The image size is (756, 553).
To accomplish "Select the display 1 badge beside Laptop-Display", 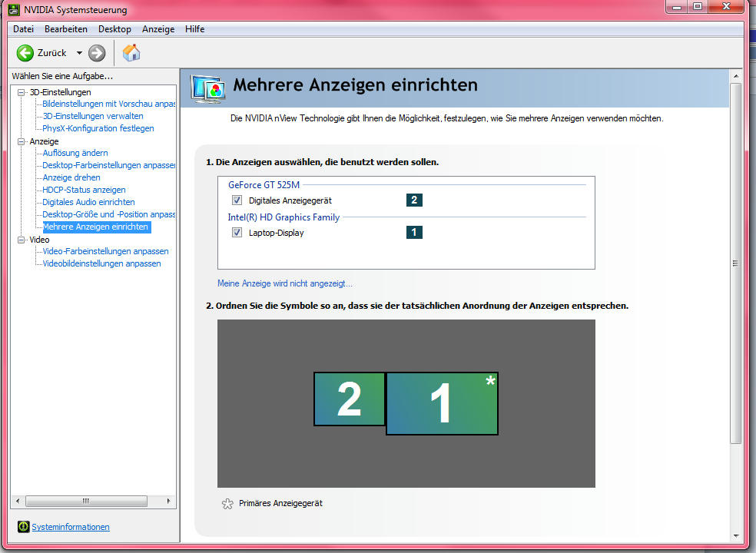I will click(x=414, y=233).
